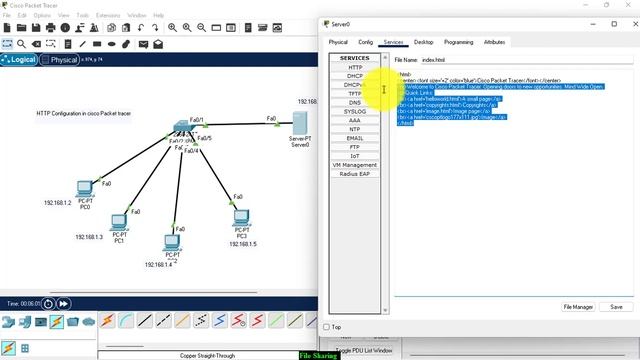Print the workspace with the printer icon
This screenshot has height=360, width=640.
51,28
